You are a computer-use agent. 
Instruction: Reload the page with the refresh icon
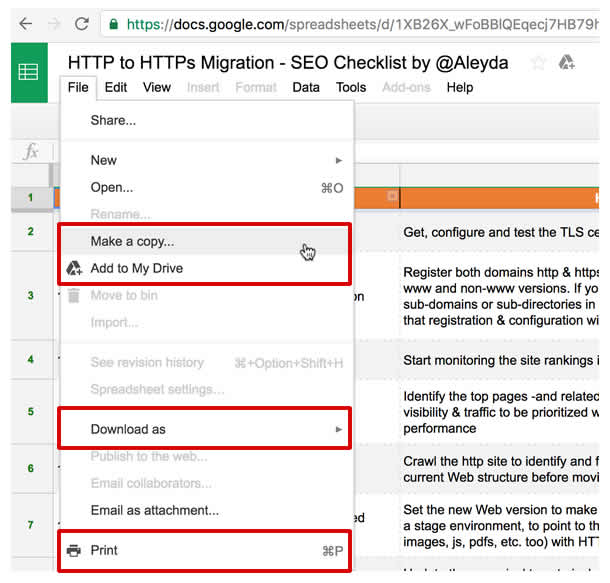(x=82, y=24)
